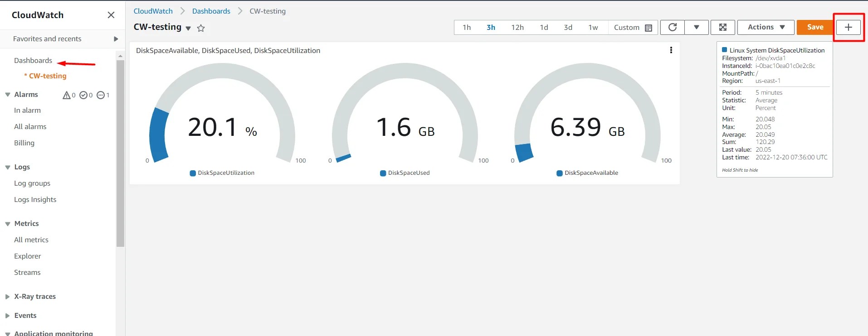Add a widget with plus button
The width and height of the screenshot is (868, 336).
point(848,27)
